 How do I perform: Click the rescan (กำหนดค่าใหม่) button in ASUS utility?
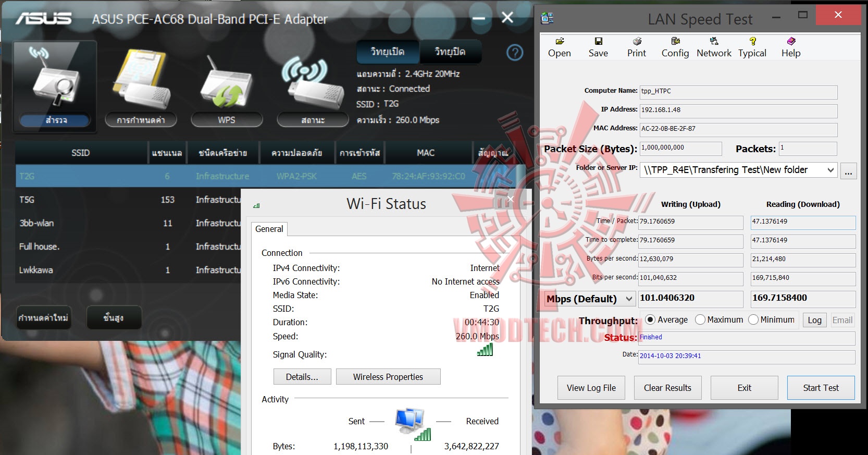point(43,317)
